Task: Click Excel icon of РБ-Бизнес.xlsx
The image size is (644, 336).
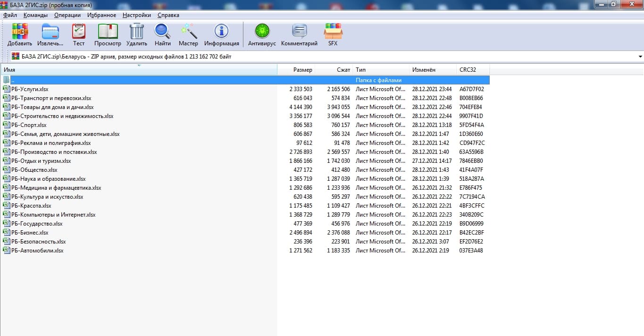Action: 6,232
